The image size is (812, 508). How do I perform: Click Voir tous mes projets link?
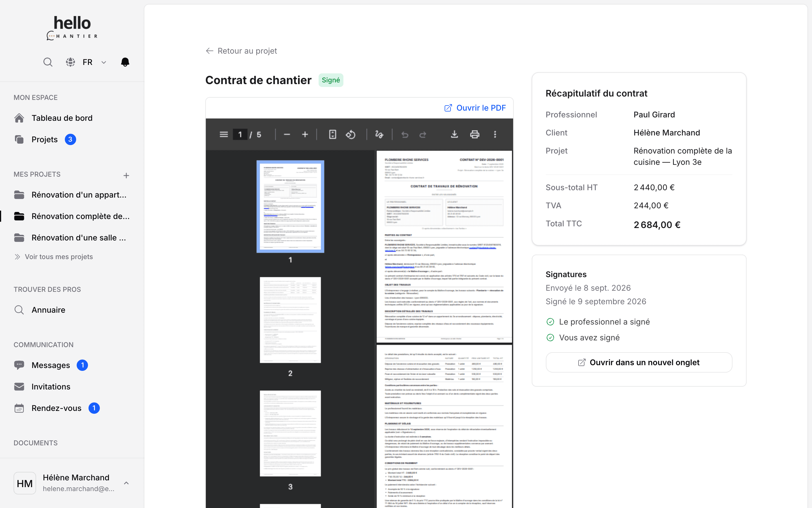pyautogui.click(x=54, y=257)
